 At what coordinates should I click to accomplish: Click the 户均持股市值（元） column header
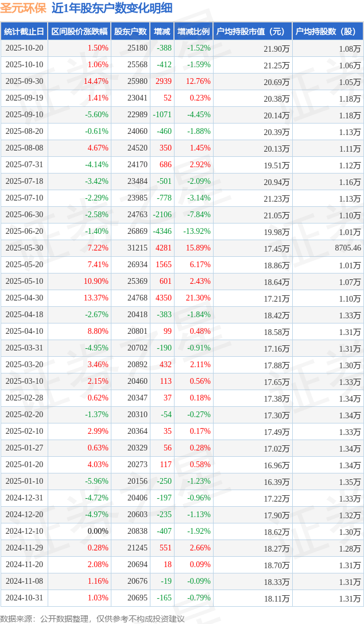[x=253, y=32]
